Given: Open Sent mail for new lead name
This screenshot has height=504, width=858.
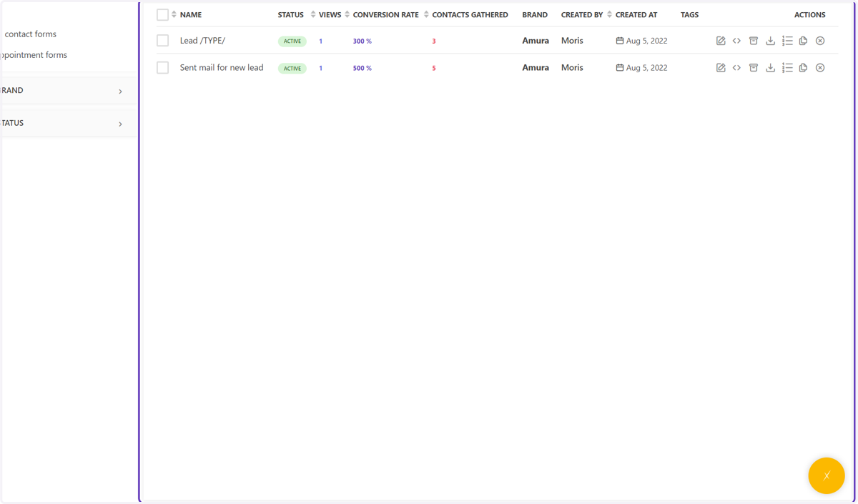Looking at the screenshot, I should tap(222, 68).
